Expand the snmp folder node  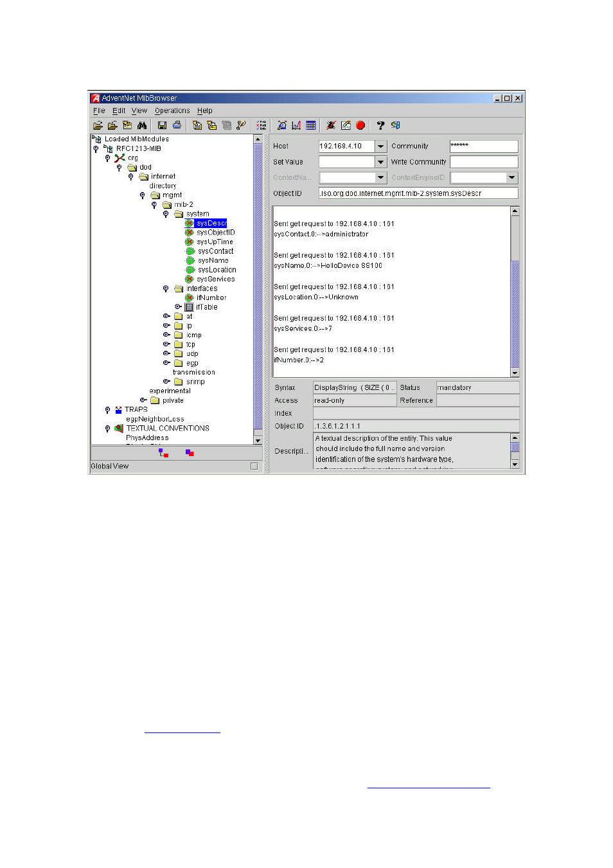pos(166,382)
